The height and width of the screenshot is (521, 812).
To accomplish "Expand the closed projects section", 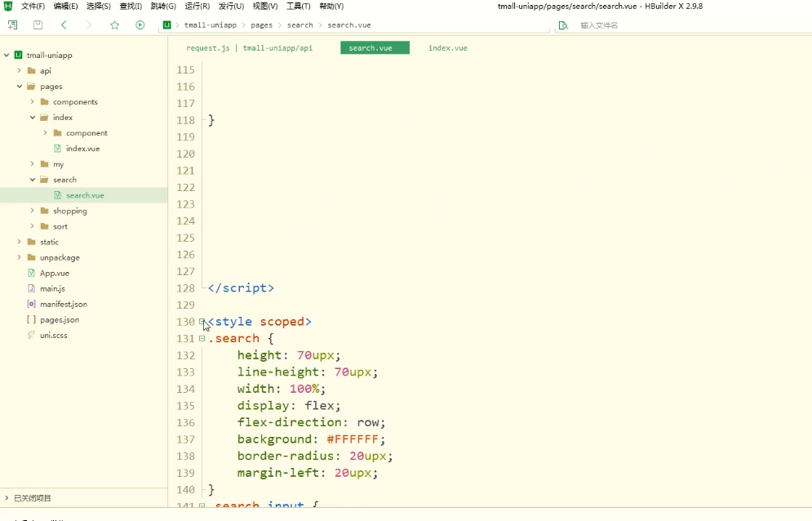I will [7, 498].
